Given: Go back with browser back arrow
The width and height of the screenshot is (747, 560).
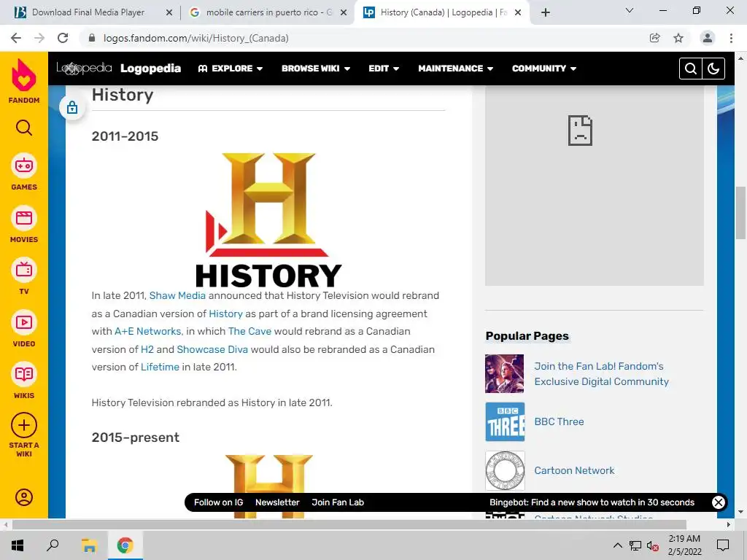Looking at the screenshot, I should 16,38.
